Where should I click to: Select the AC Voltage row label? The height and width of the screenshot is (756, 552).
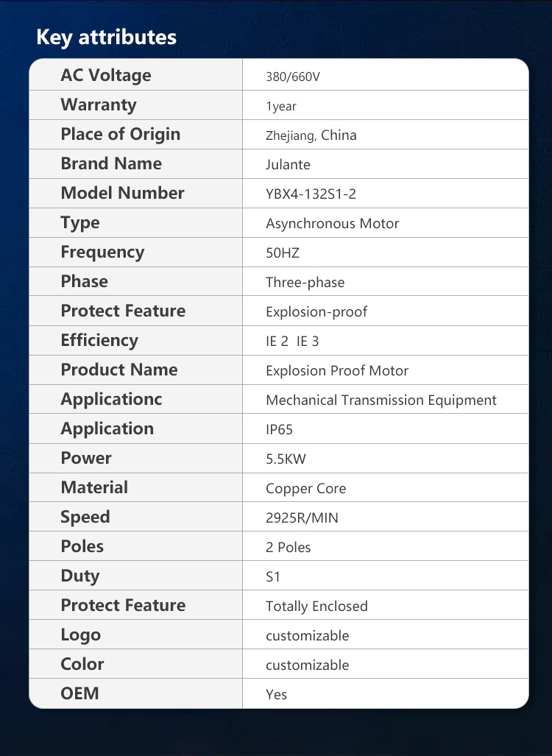105,75
